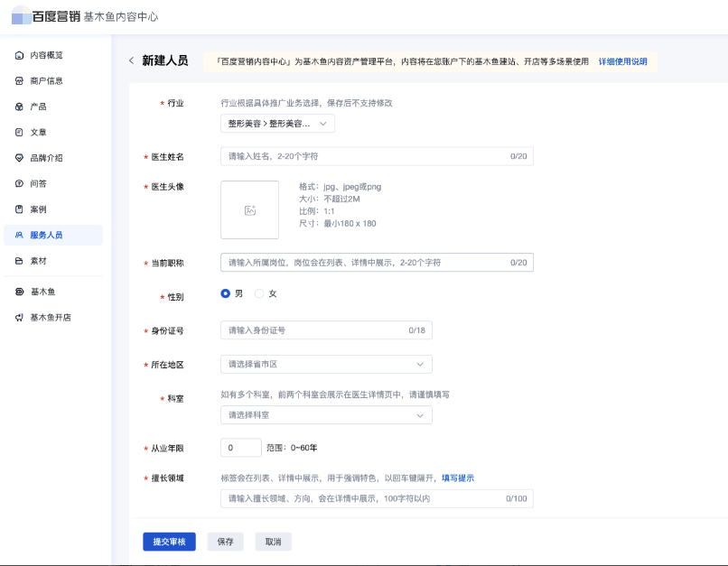
Task: Upload image via 医生头像 box
Action: [x=249, y=209]
